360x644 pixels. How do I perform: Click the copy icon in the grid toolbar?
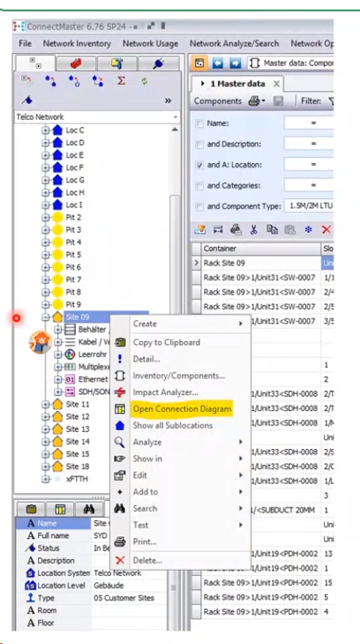pyautogui.click(x=272, y=230)
